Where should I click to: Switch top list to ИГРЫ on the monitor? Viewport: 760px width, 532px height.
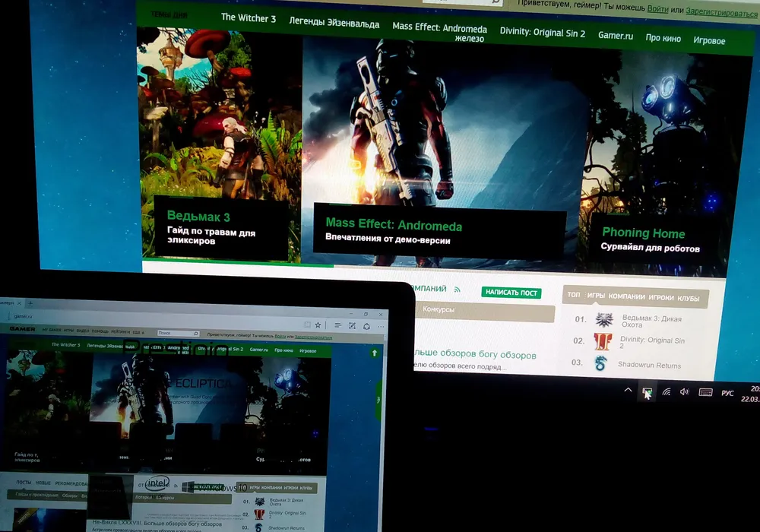pyautogui.click(x=596, y=296)
